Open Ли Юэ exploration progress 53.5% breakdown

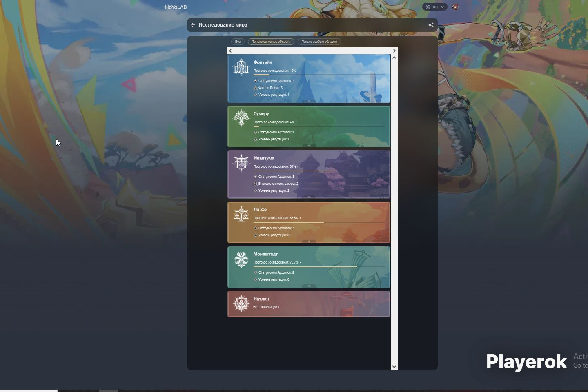[x=277, y=218]
